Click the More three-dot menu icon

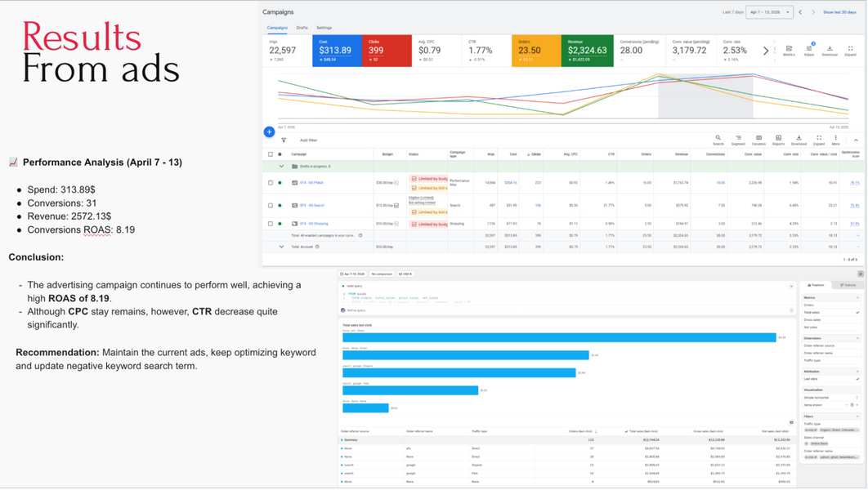(x=836, y=140)
